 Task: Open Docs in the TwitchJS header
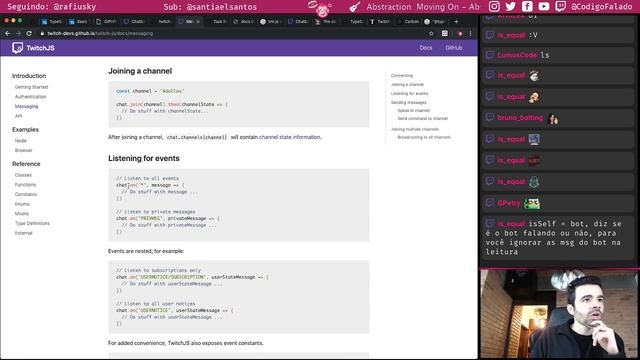(x=426, y=48)
